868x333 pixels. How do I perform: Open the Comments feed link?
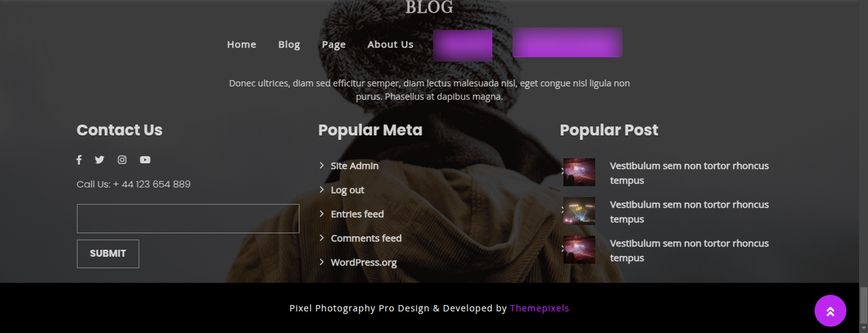366,238
